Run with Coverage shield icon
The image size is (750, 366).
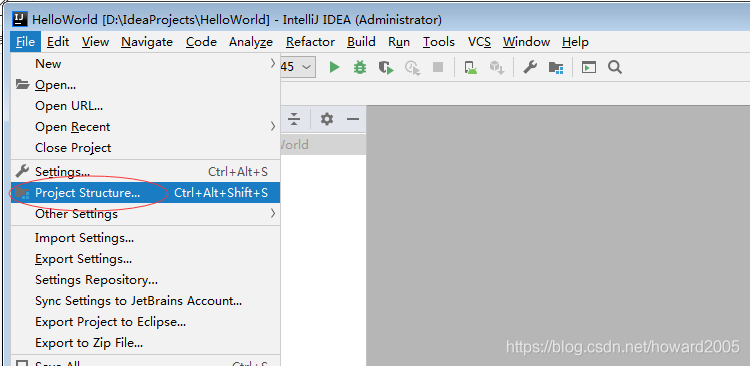click(x=386, y=67)
